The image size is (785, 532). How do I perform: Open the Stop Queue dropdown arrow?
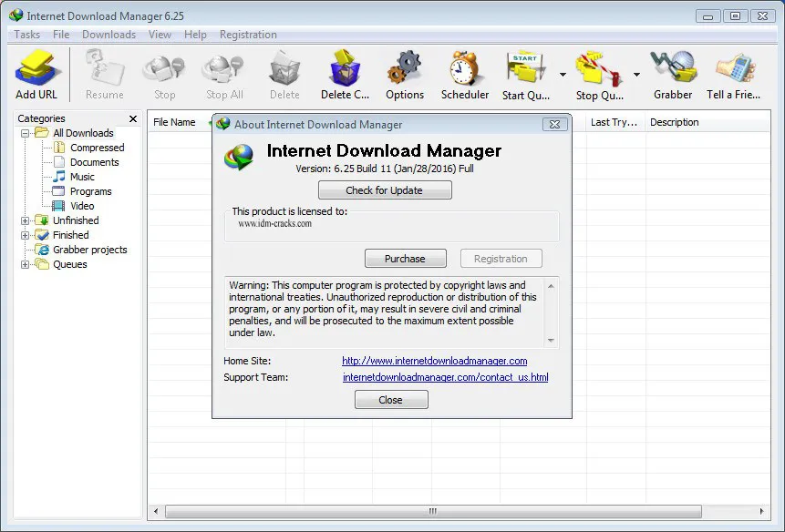(x=636, y=75)
